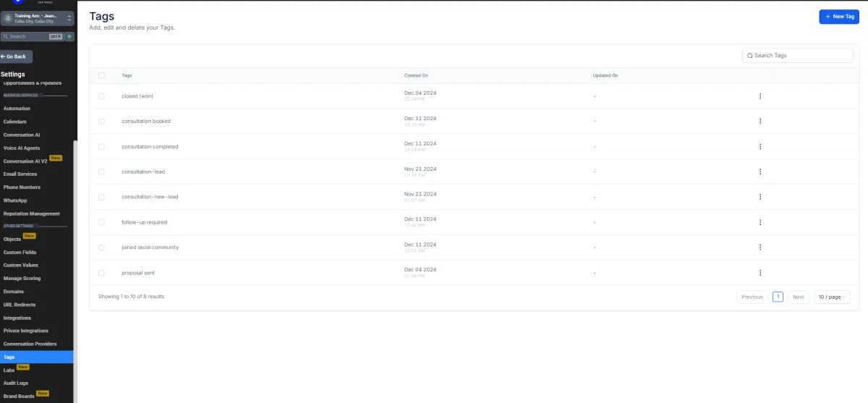Check the joined skool community row checkbox
This screenshot has height=403, width=868.
click(101, 247)
